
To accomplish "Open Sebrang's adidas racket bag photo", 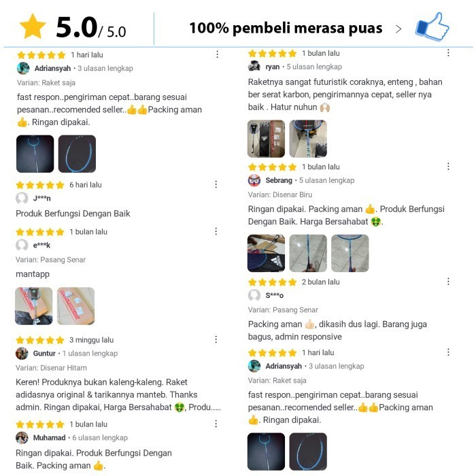I will click(x=267, y=253).
